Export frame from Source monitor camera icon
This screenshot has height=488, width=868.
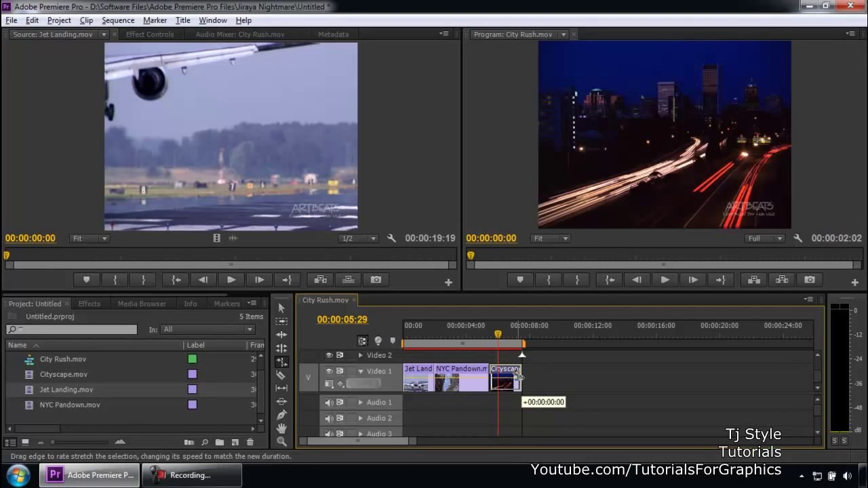point(376,279)
